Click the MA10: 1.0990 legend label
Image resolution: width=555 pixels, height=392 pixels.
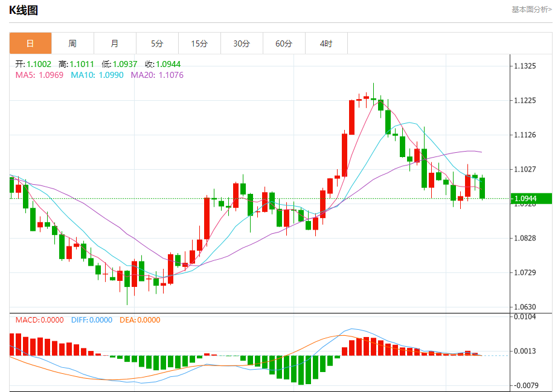pos(97,75)
